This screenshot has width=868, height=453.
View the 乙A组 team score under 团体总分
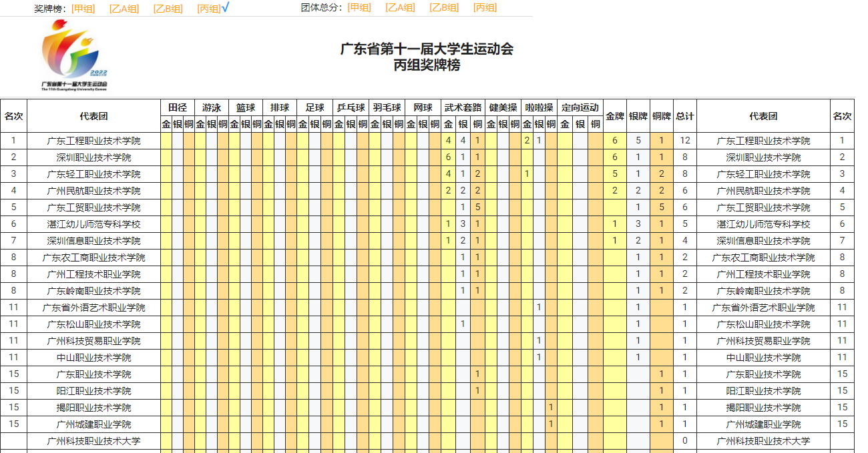coord(400,8)
